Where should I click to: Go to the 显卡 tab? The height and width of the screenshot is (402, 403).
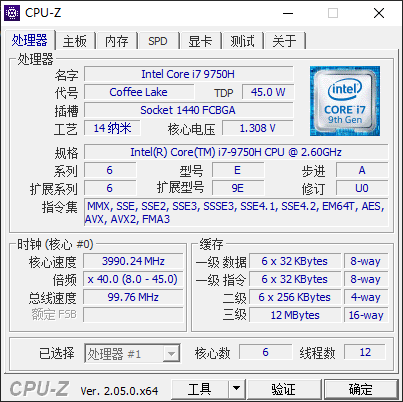(200, 41)
